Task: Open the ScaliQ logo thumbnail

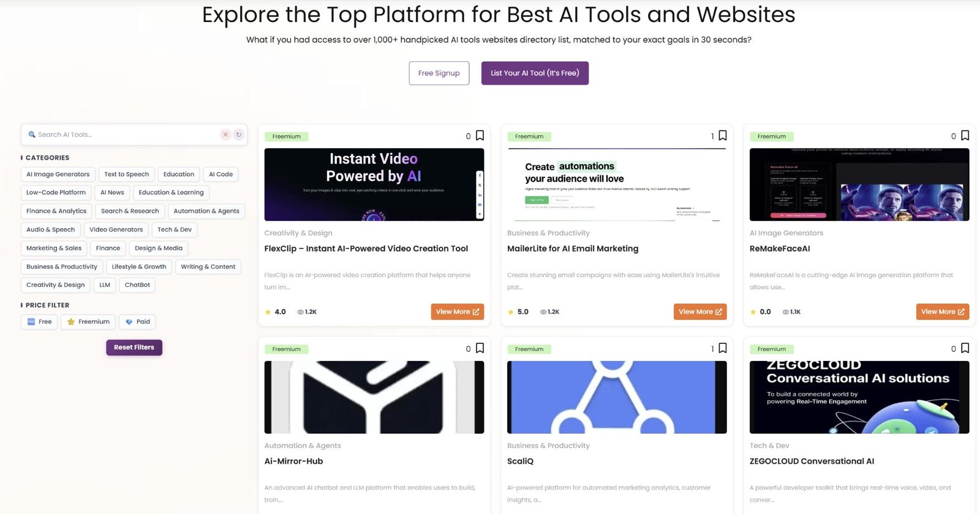Action: pos(617,397)
